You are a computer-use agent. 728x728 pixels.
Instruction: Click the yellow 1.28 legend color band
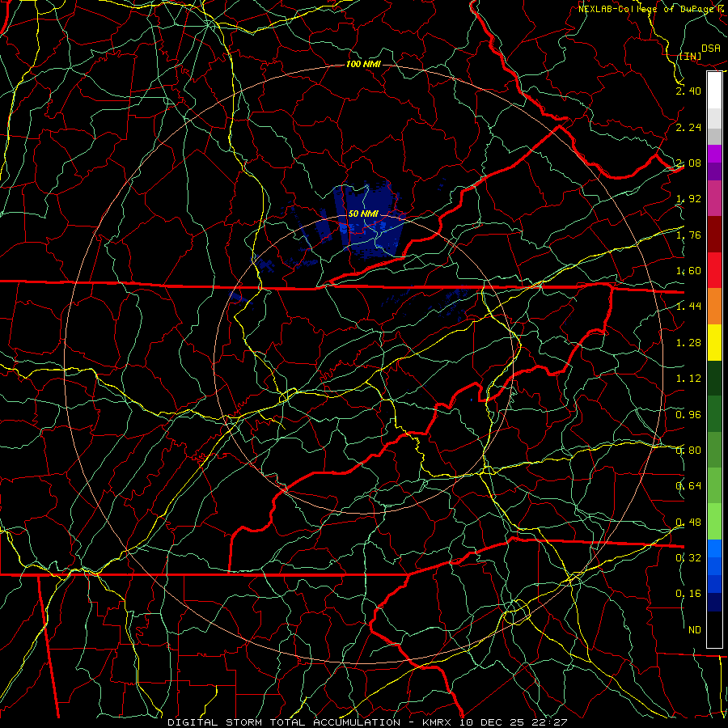tap(714, 342)
